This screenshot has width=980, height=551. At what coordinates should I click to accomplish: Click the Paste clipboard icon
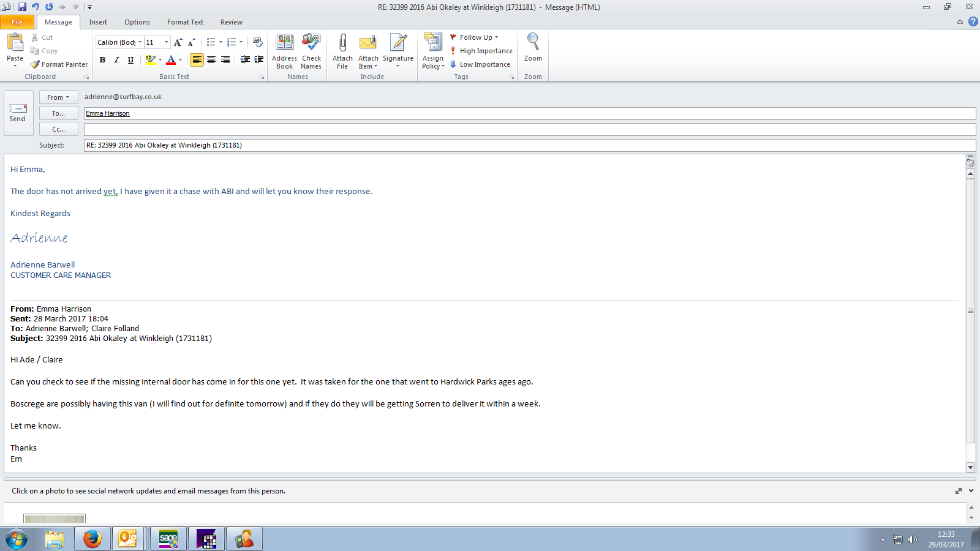point(15,42)
